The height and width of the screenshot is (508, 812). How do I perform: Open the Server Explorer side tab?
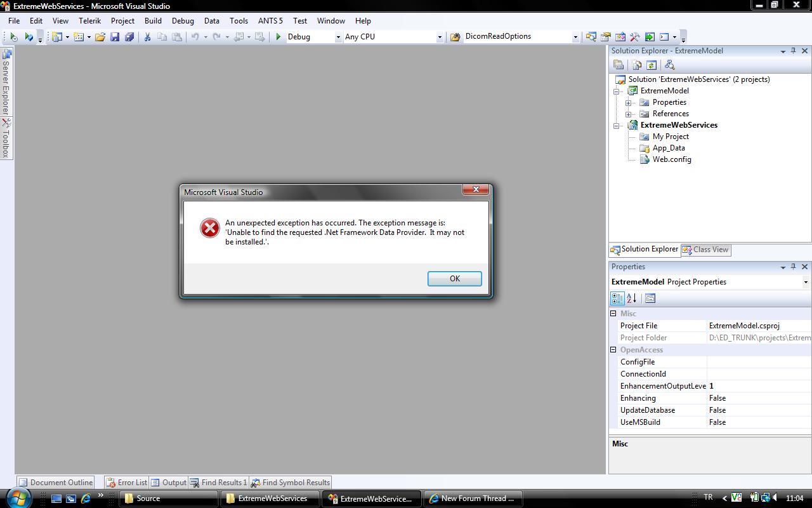tap(6, 82)
